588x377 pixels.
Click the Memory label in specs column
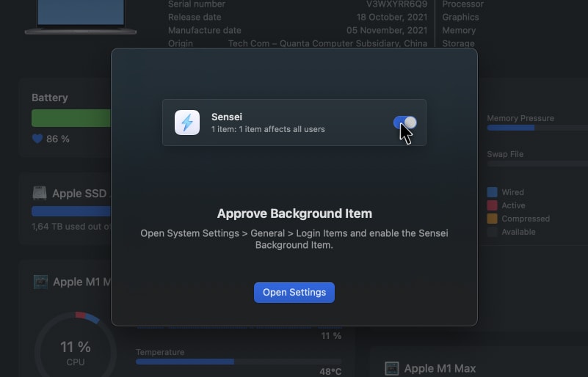pyautogui.click(x=459, y=30)
